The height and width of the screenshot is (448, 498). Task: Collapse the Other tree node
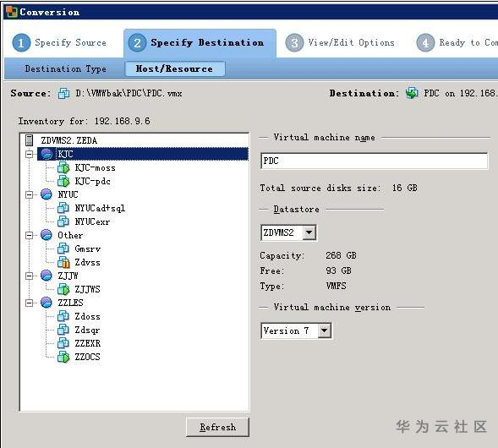[x=30, y=235]
